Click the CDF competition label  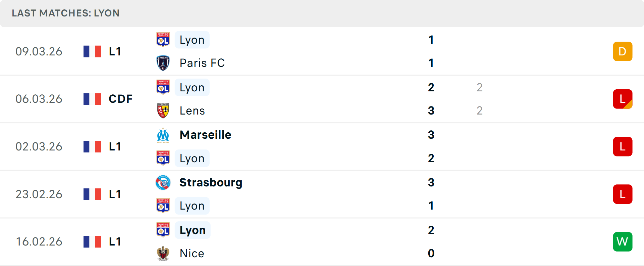(x=120, y=99)
